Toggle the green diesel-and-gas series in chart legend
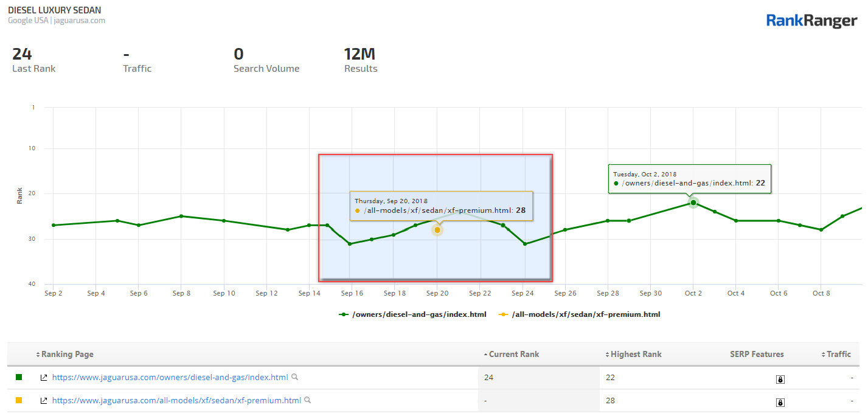 tap(413, 314)
